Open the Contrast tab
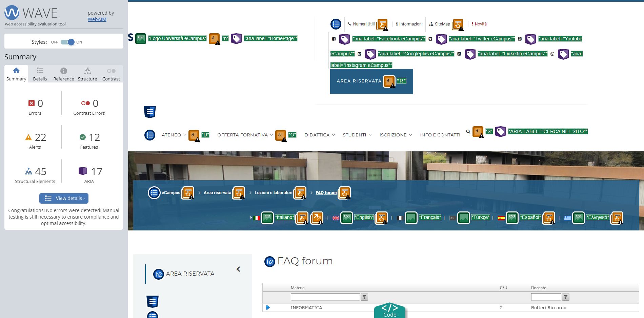 pyautogui.click(x=111, y=74)
